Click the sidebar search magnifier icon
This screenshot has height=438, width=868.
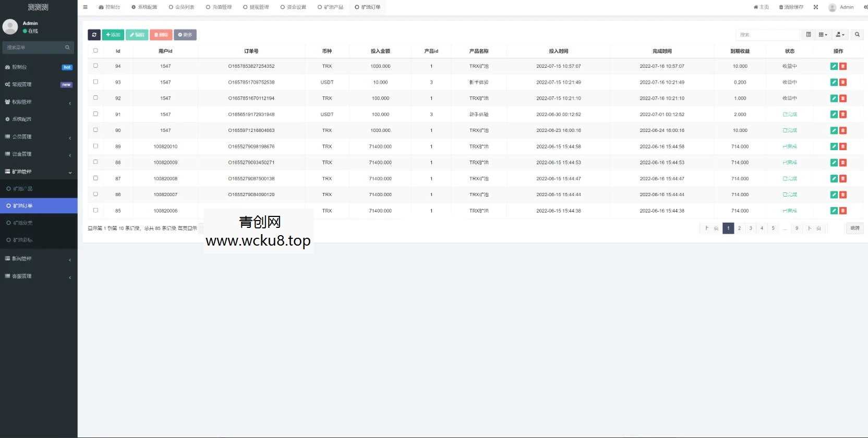pyautogui.click(x=67, y=47)
